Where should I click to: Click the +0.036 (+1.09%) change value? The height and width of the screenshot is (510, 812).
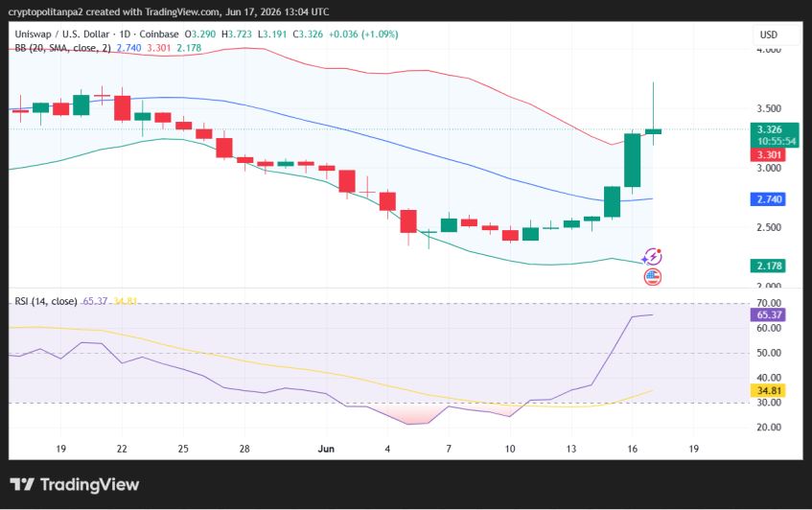pos(363,35)
